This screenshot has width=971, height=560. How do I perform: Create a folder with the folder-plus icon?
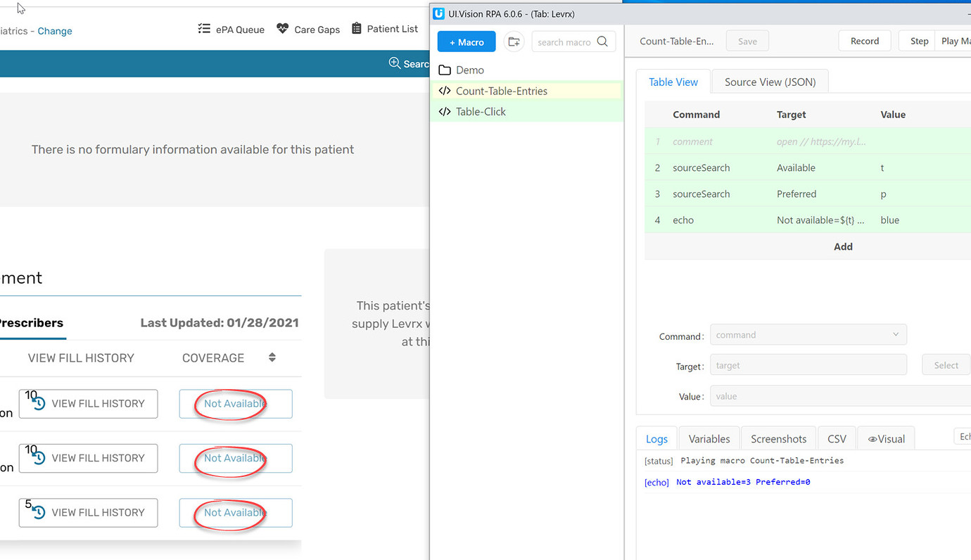(514, 42)
